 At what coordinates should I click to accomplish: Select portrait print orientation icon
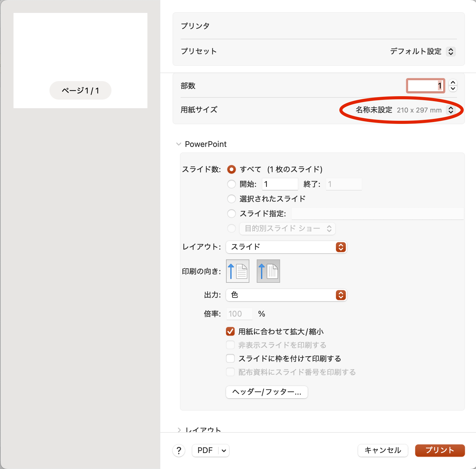[237, 271]
